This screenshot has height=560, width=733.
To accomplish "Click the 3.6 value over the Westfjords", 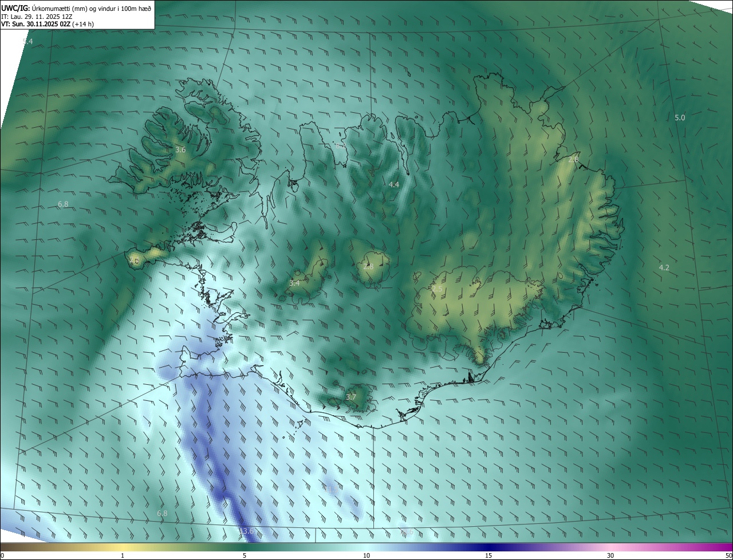I will [x=180, y=149].
